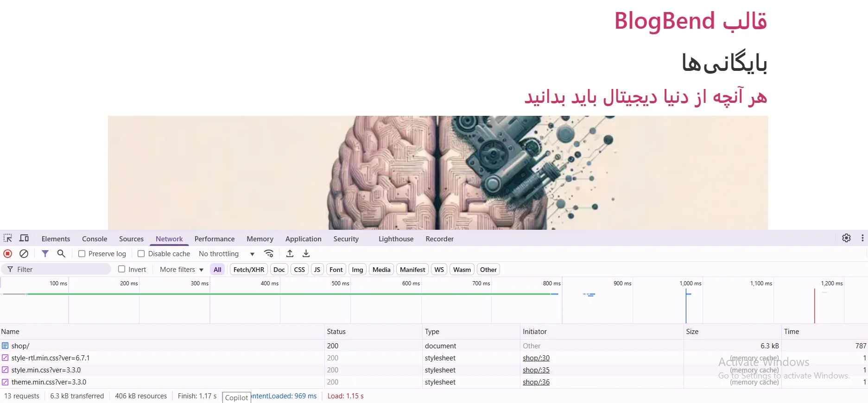Open initiator link shop/:36
Image resolution: width=868 pixels, height=403 pixels.
(x=536, y=382)
